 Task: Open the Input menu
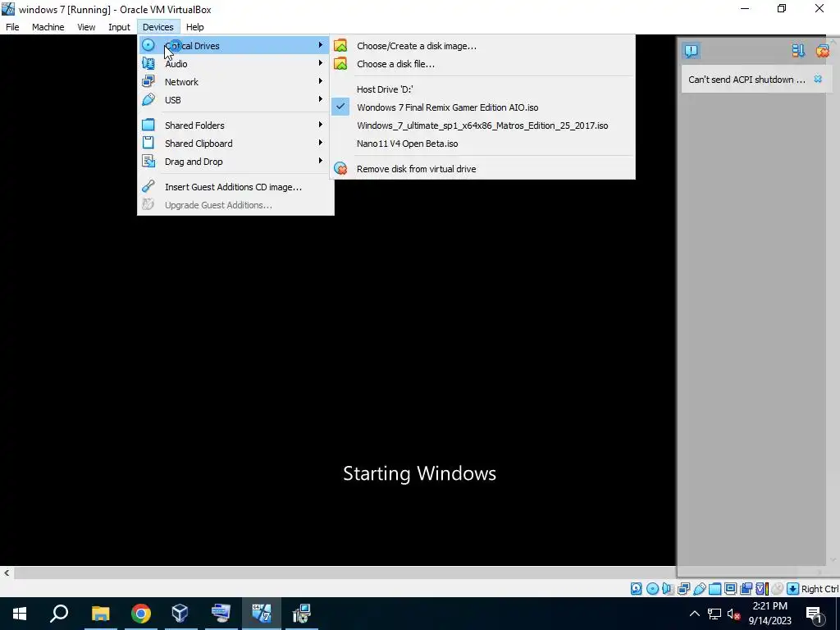point(119,27)
